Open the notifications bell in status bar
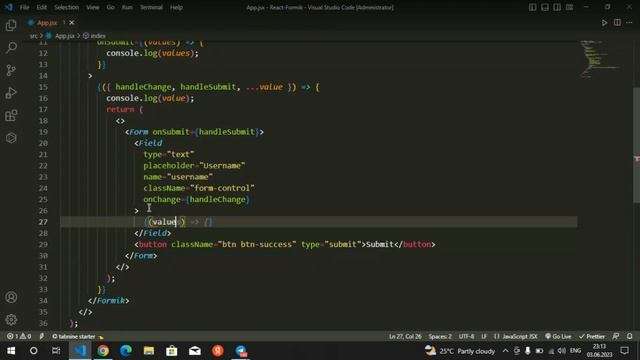Viewport: 640px width, 360px height. pyautogui.click(x=629, y=336)
